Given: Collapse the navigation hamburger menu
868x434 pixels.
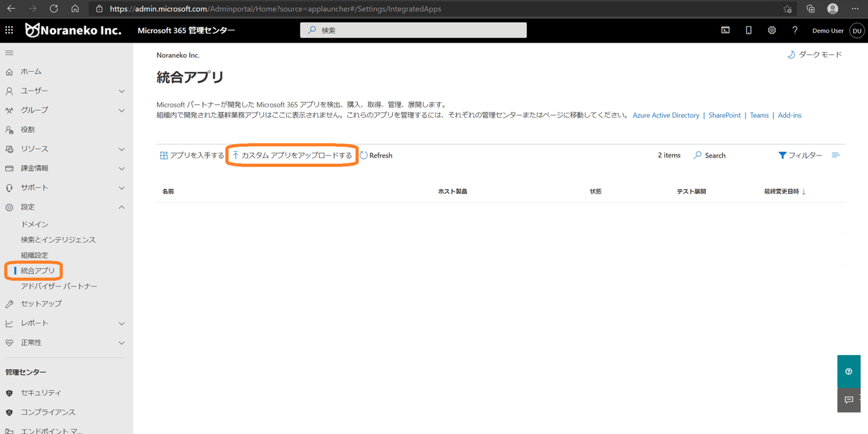Looking at the screenshot, I should 9,53.
